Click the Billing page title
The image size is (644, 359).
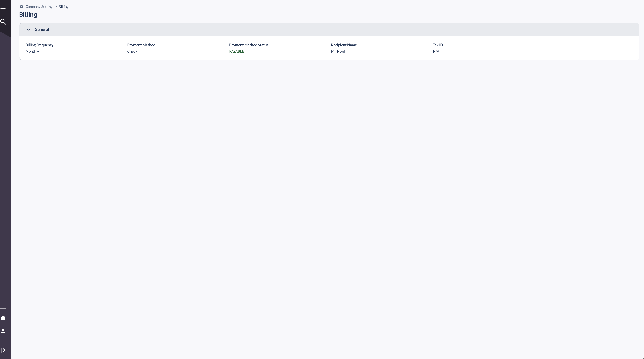pos(28,14)
